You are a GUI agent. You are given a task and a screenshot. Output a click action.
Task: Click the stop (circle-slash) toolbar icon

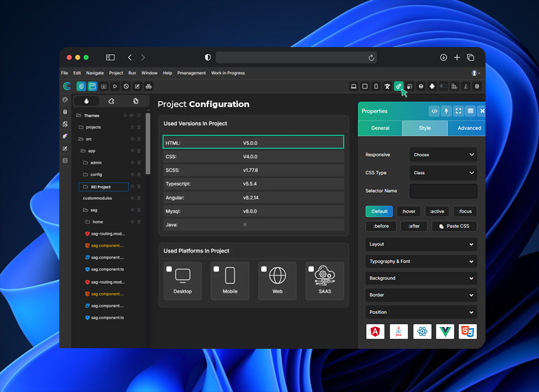click(126, 86)
